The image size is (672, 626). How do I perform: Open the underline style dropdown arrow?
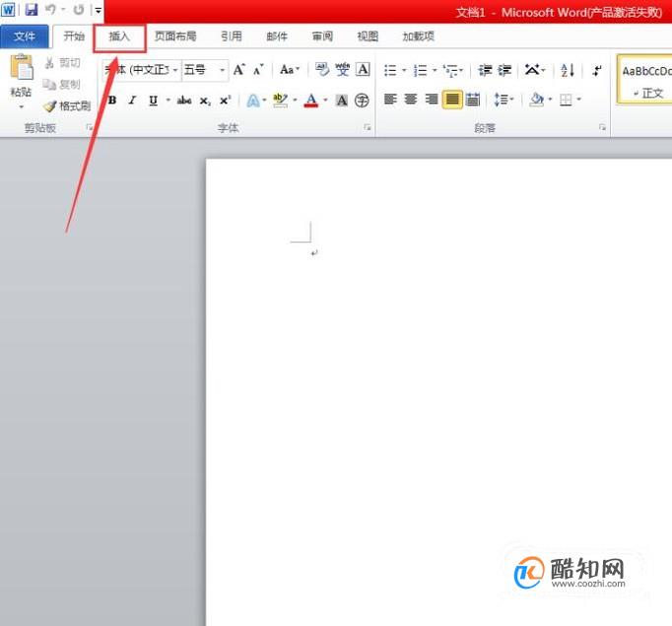coord(168,101)
